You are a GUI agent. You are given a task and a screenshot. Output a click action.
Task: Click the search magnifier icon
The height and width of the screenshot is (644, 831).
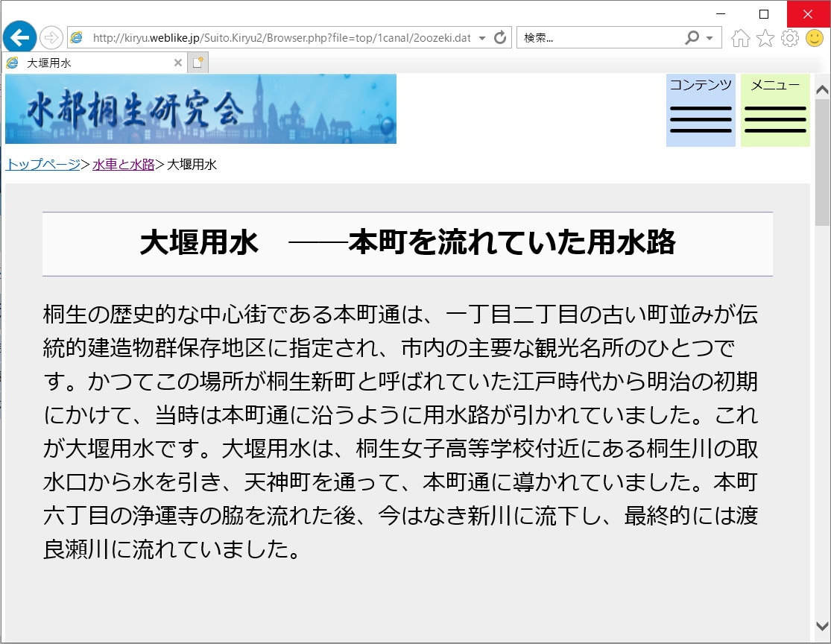coord(692,37)
